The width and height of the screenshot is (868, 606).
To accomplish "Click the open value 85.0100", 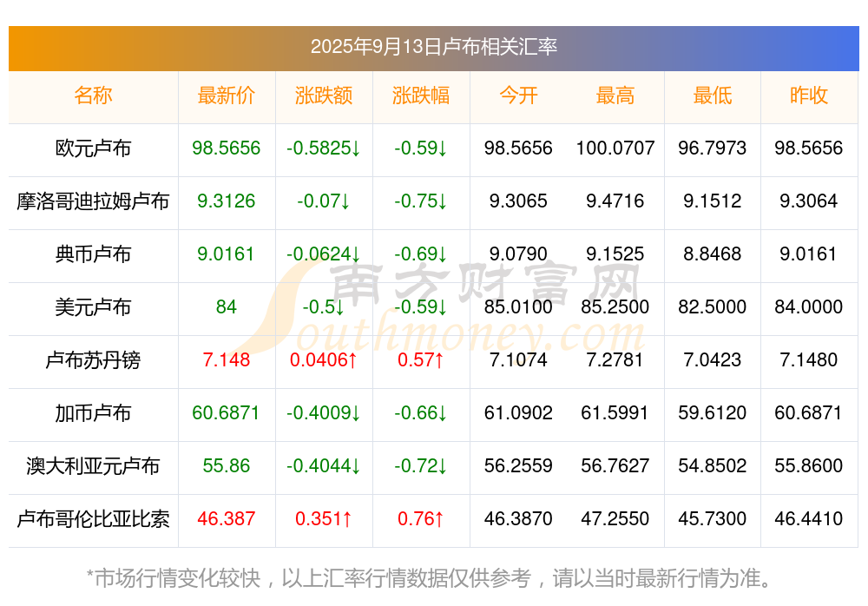I will 518,306.
